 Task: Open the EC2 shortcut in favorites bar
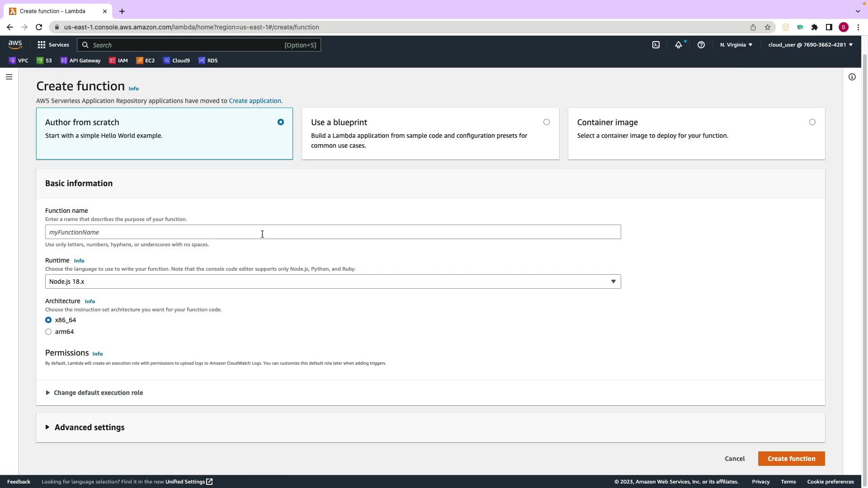pos(146,61)
